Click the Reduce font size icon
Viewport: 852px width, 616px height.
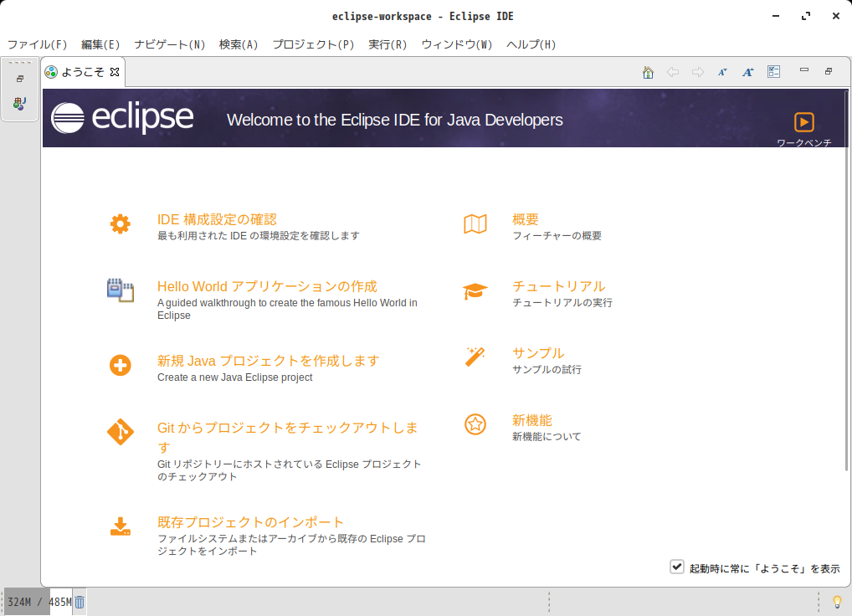(722, 72)
